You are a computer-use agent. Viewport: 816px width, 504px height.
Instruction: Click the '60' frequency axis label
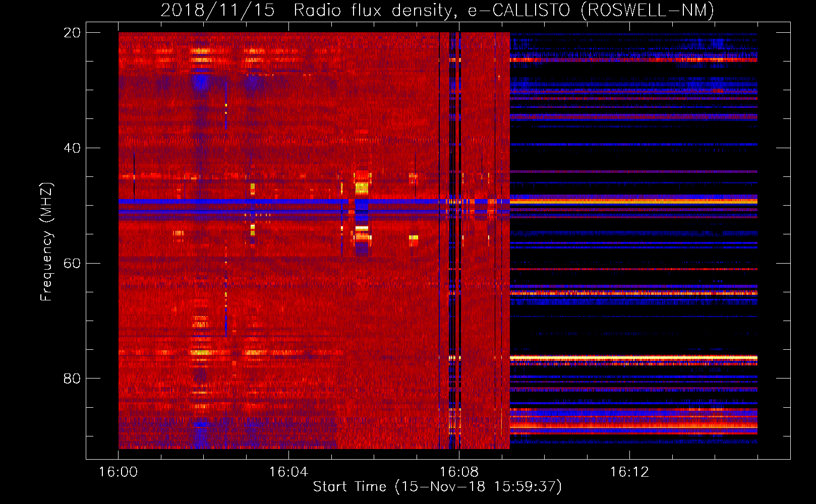pos(72,264)
